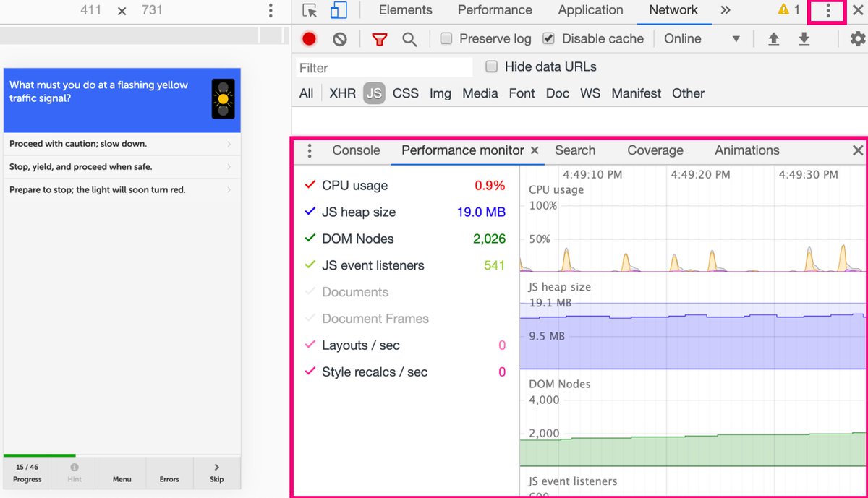Enable Preserve log
Screen dimensions: 868x498
coord(446,38)
